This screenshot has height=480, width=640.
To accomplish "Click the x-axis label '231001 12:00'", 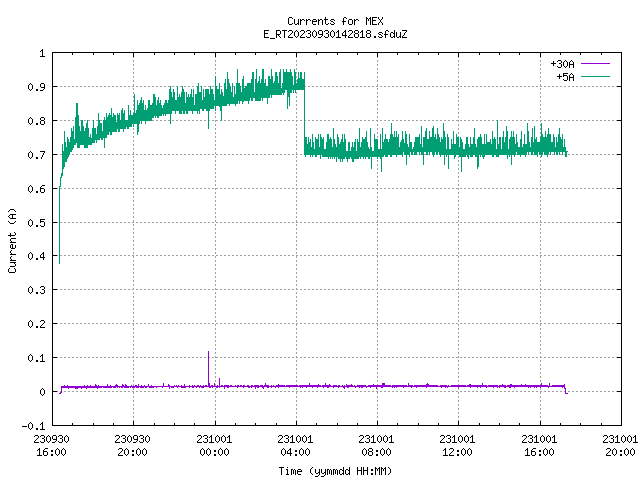I will (x=457, y=445).
